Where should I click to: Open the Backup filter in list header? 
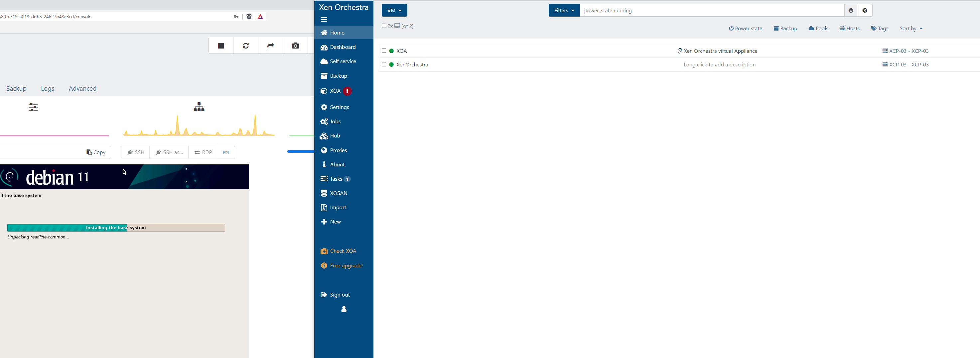pos(785,29)
